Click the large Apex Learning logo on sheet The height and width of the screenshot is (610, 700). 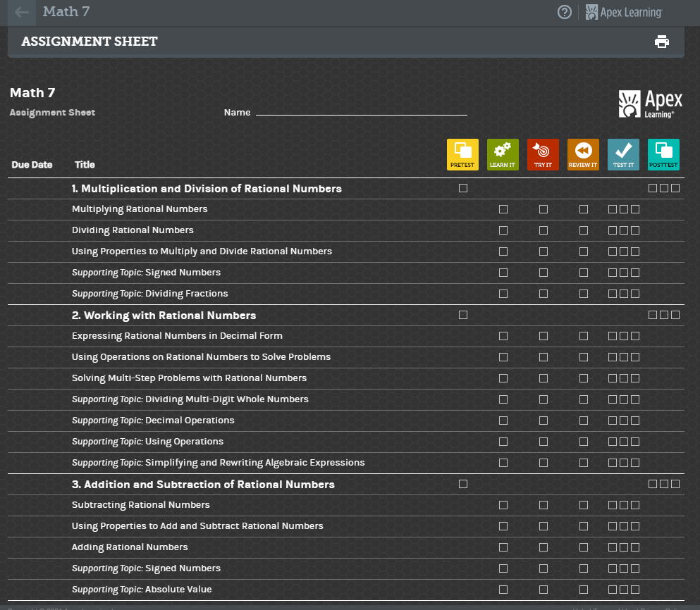[x=650, y=104]
